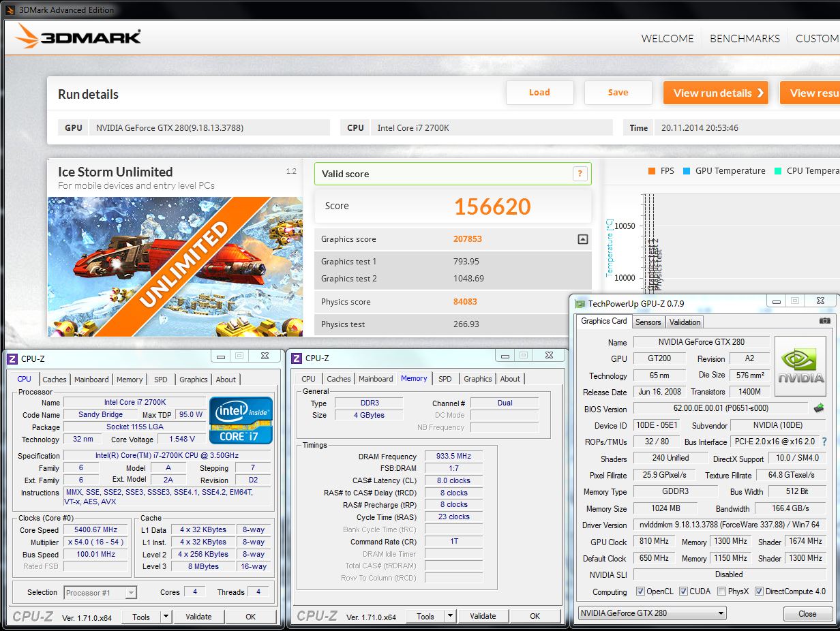Click Tools button in left CPU-Z window

tap(141, 617)
